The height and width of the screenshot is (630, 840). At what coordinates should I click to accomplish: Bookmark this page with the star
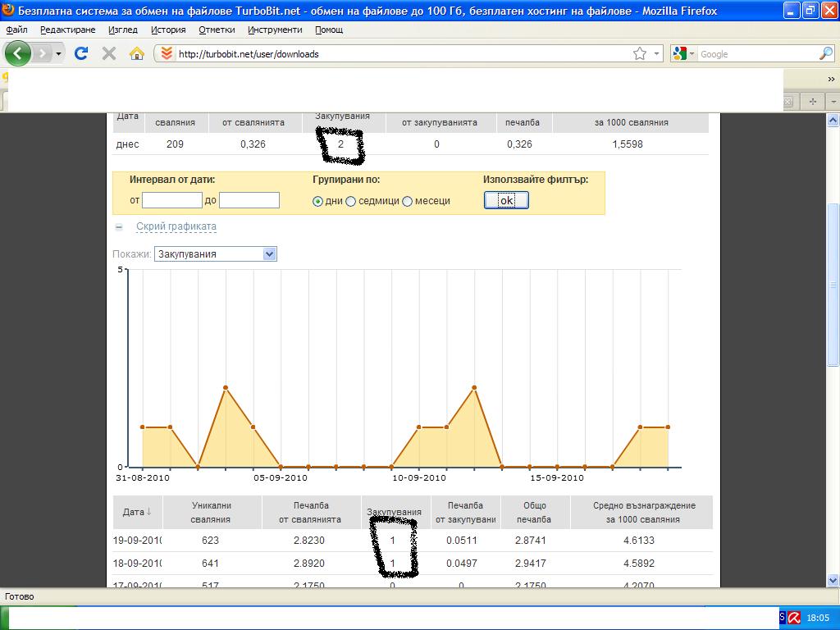click(640, 53)
